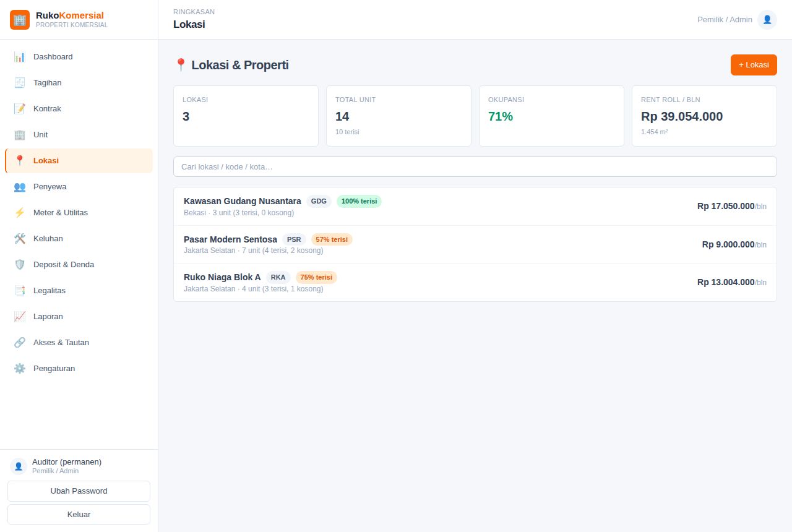
Task: Click the Rp 17.050.000/bln amount
Action: click(x=732, y=206)
